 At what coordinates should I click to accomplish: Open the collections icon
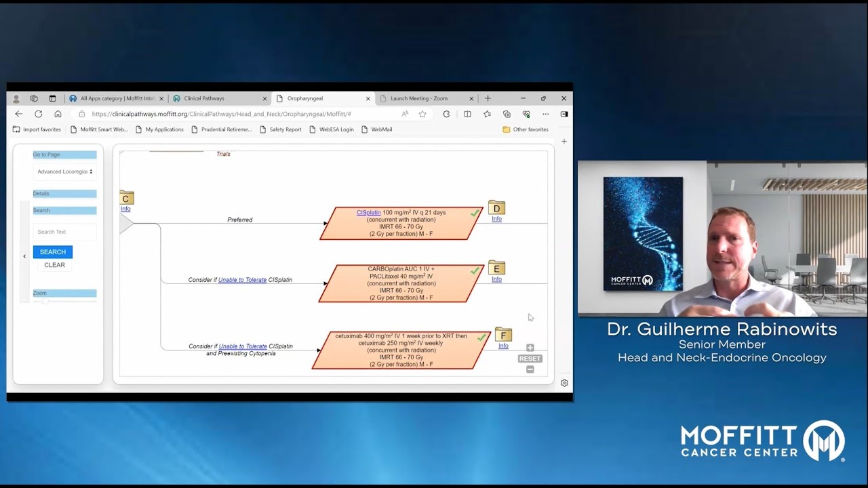tap(507, 114)
